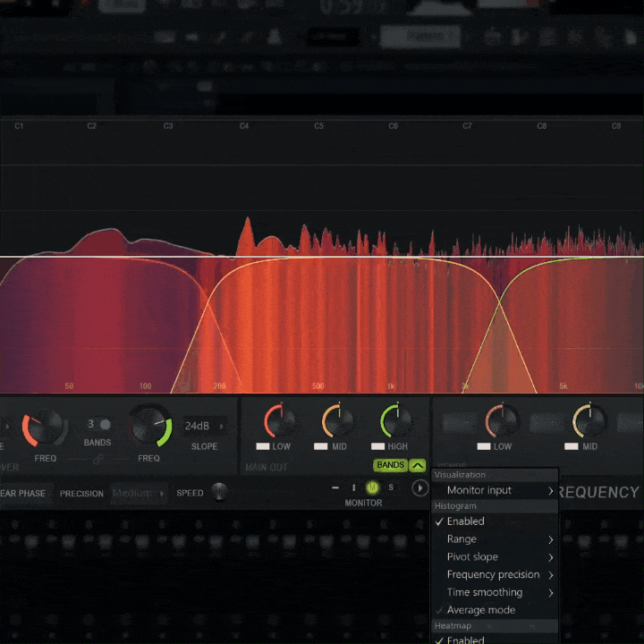Toggle the Main Out HIGH band switch
644x644 pixels.
tap(378, 446)
